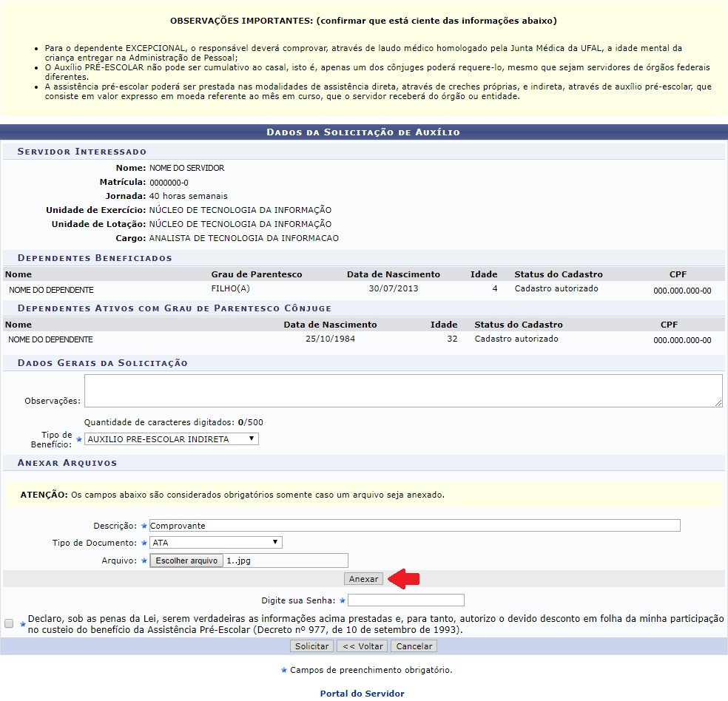Click the red arrow pointing to Anexar
Viewport: 728px width, 701px height.
405,579
